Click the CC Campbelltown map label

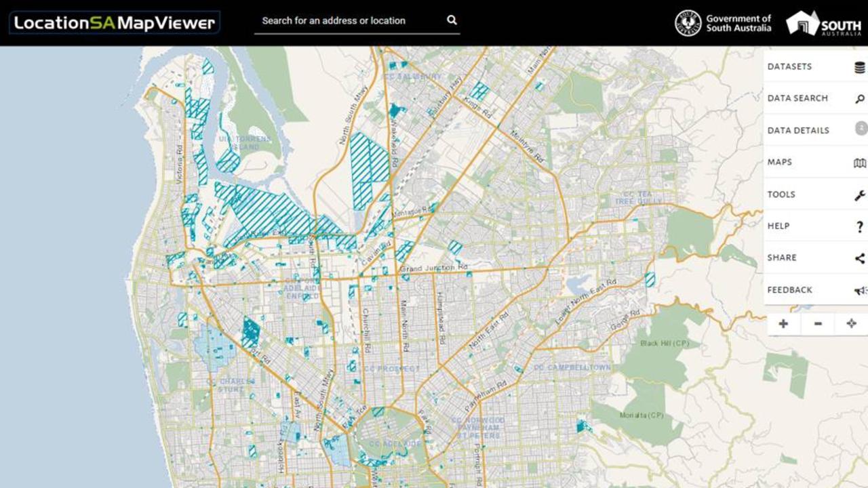(x=572, y=367)
